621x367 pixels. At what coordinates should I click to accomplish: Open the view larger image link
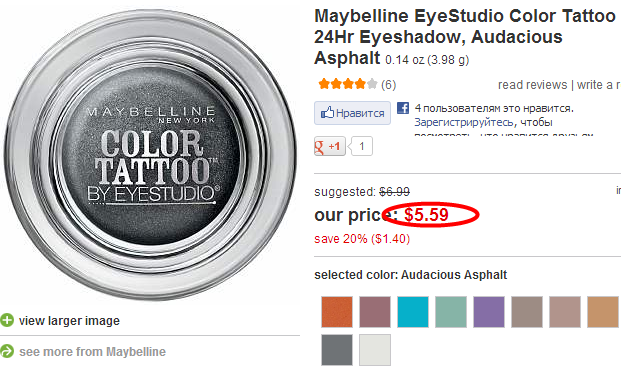coord(69,320)
